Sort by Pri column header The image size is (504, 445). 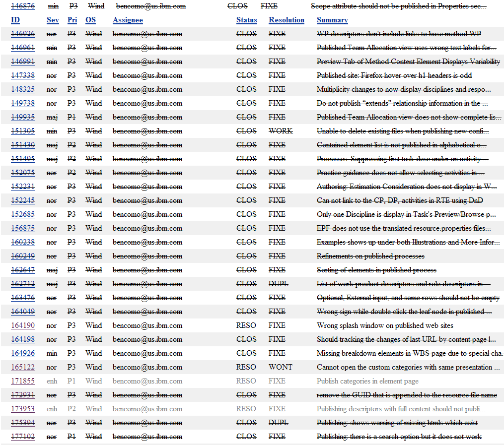[72, 20]
